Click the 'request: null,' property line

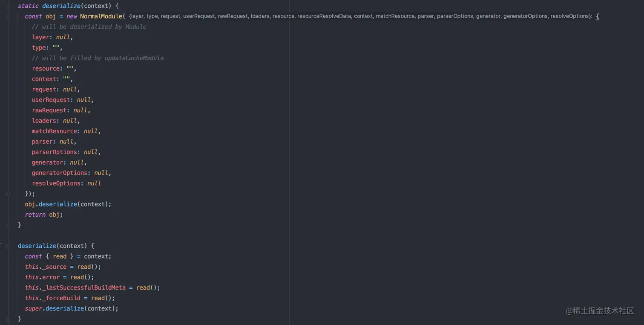point(56,90)
